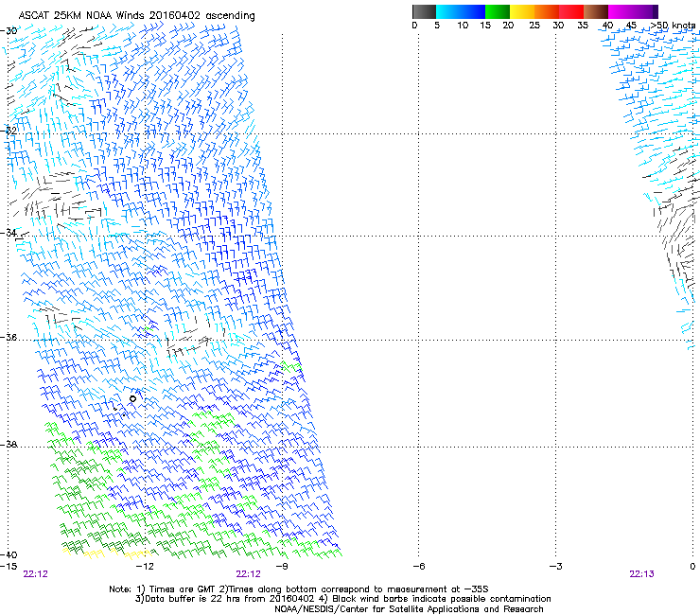Pick the orange 25-30 knots legend segment
This screenshot has width=700, height=615.
(547, 11)
